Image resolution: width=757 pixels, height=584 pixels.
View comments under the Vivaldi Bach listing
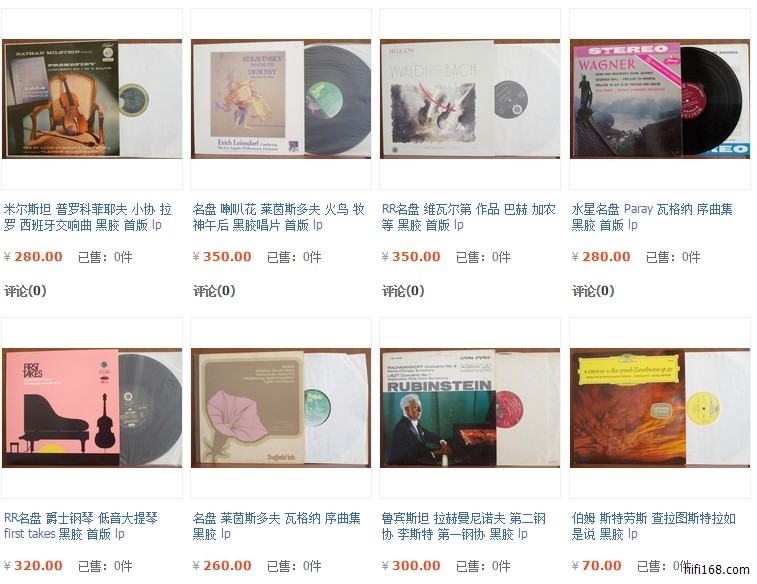tap(404, 291)
